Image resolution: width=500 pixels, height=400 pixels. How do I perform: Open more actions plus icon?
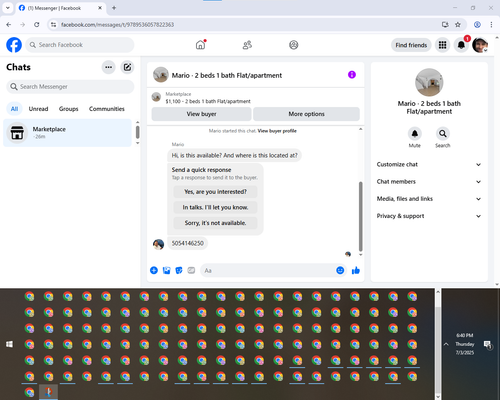click(154, 270)
